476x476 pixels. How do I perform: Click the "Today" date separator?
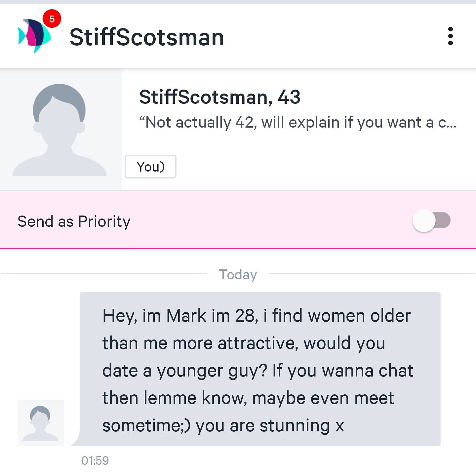pos(238,274)
